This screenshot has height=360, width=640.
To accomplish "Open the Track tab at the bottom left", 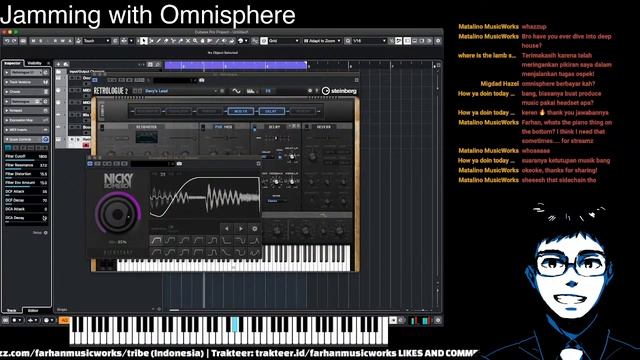I will pyautogui.click(x=12, y=311).
